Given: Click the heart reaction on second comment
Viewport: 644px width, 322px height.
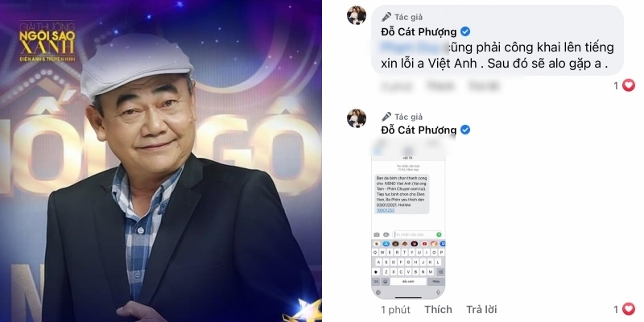Looking at the screenshot, I should 629,309.
